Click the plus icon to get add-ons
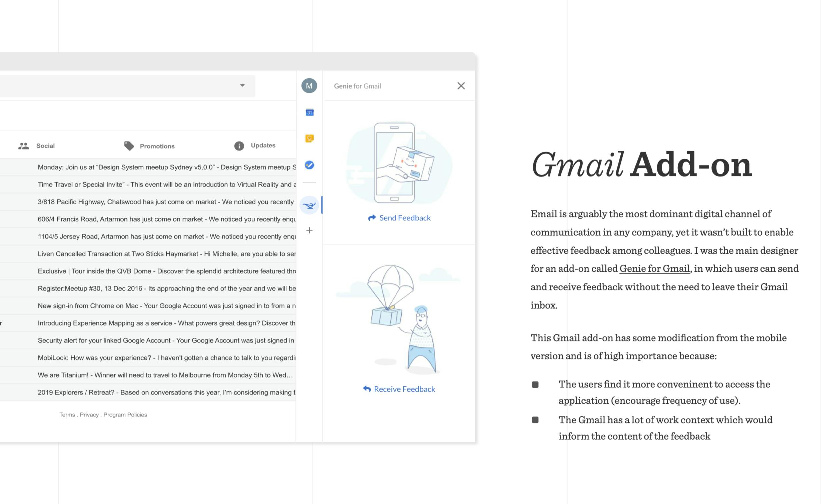The image size is (821, 504). pos(309,230)
